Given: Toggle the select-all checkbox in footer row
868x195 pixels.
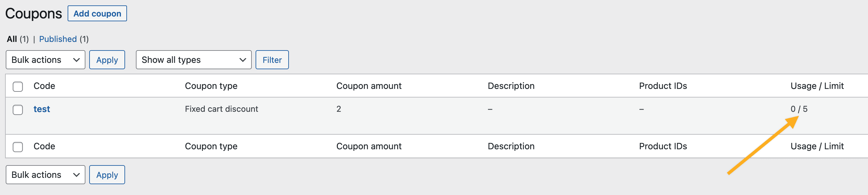Looking at the screenshot, I should (x=17, y=146).
